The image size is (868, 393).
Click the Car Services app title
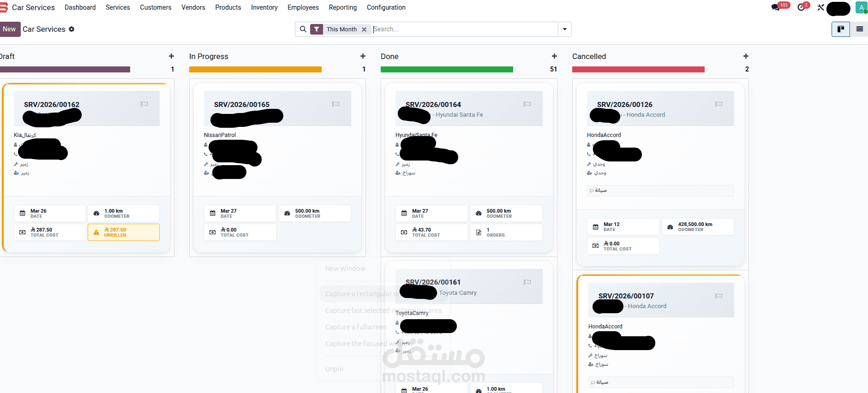pyautogui.click(x=33, y=7)
